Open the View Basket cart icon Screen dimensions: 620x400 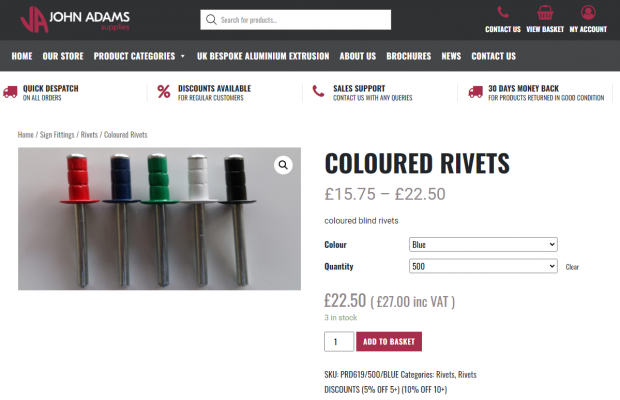click(x=545, y=13)
